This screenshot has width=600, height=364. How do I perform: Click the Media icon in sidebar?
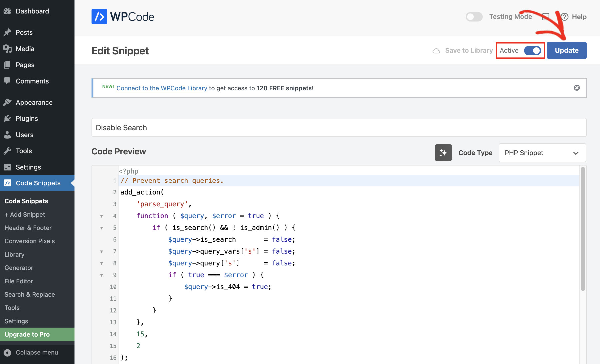click(x=7, y=49)
